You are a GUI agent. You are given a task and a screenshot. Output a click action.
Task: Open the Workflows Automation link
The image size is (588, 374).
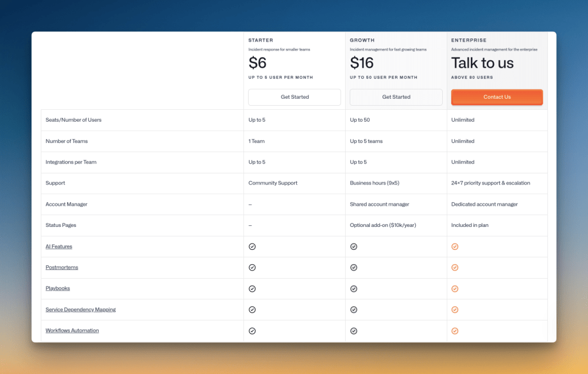[x=72, y=330]
